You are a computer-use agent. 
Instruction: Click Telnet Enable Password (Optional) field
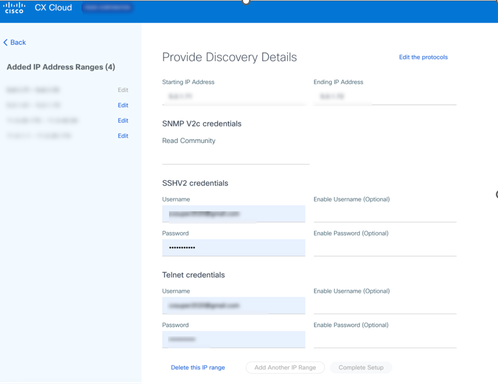385,339
